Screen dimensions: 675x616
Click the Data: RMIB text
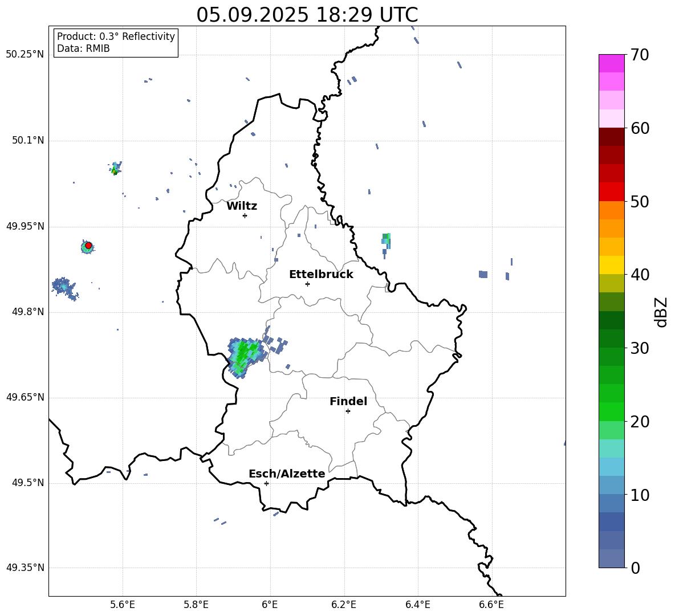[x=83, y=48]
